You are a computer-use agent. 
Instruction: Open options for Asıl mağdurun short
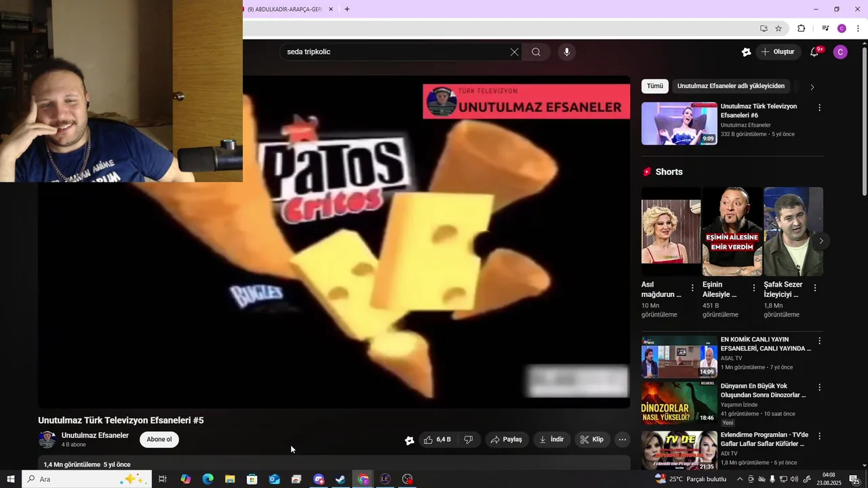pyautogui.click(x=692, y=288)
